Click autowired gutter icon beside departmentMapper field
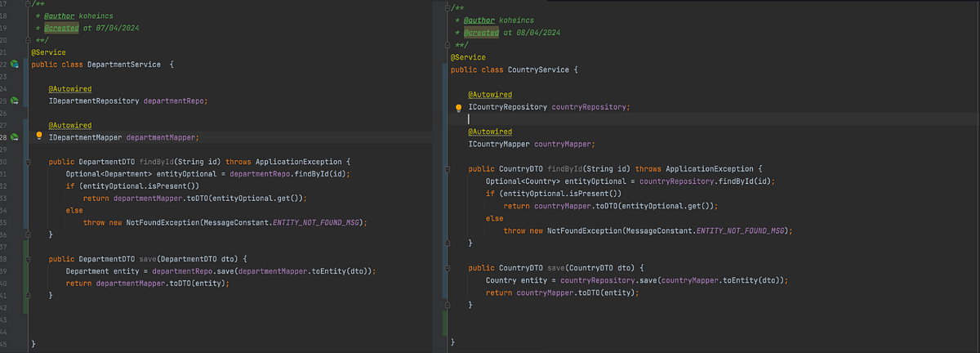The height and width of the screenshot is (353, 980). 16,136
